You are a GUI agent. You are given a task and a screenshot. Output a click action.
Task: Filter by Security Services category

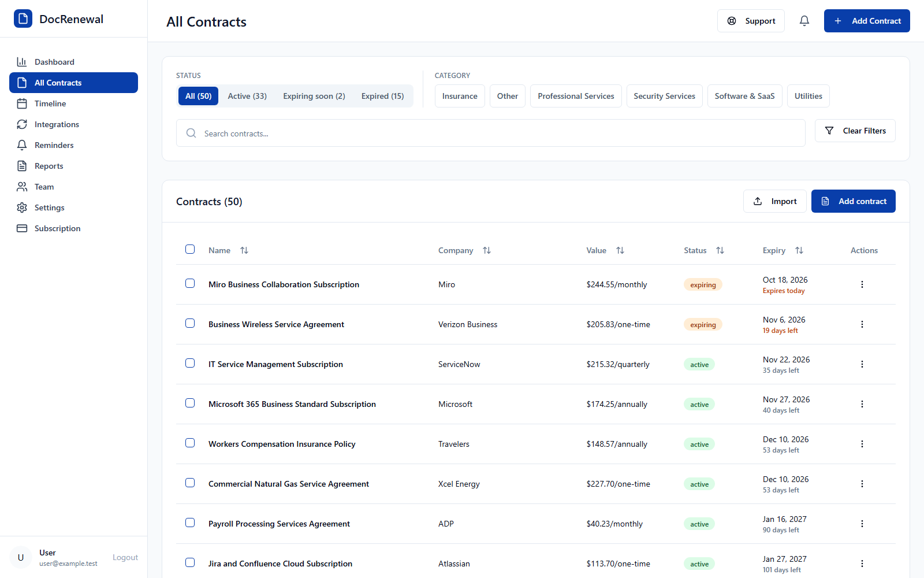coord(665,96)
